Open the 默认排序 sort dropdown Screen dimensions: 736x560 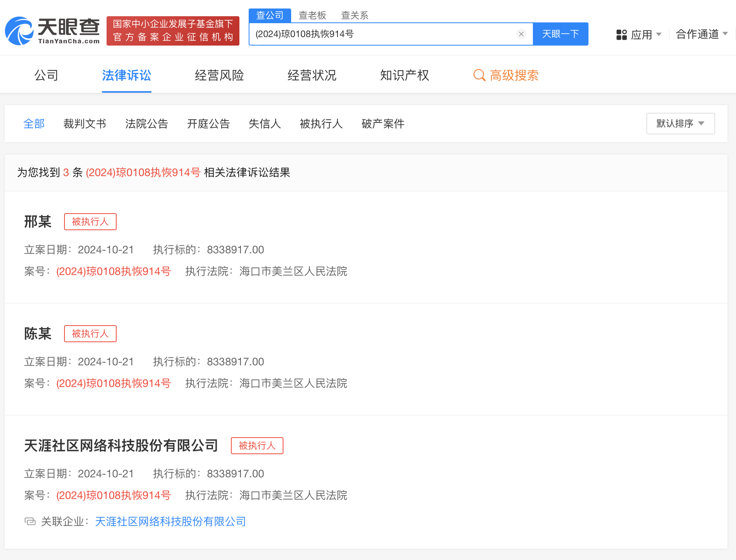pyautogui.click(x=680, y=124)
